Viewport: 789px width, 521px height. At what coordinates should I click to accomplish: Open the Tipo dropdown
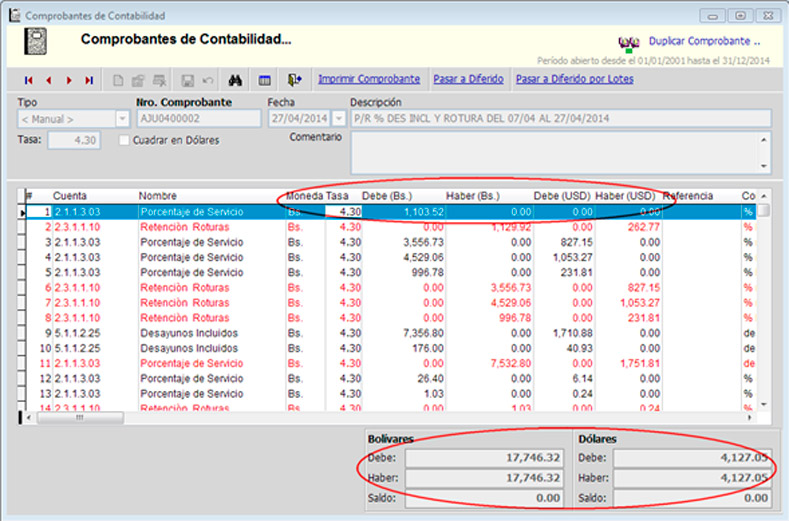122,118
